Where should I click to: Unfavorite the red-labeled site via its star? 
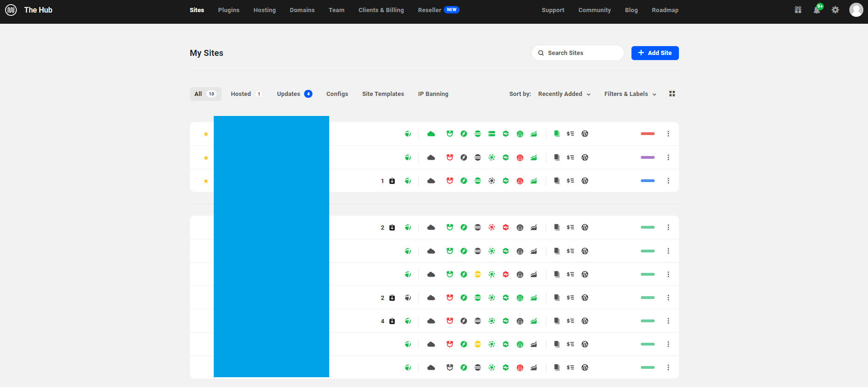point(206,134)
